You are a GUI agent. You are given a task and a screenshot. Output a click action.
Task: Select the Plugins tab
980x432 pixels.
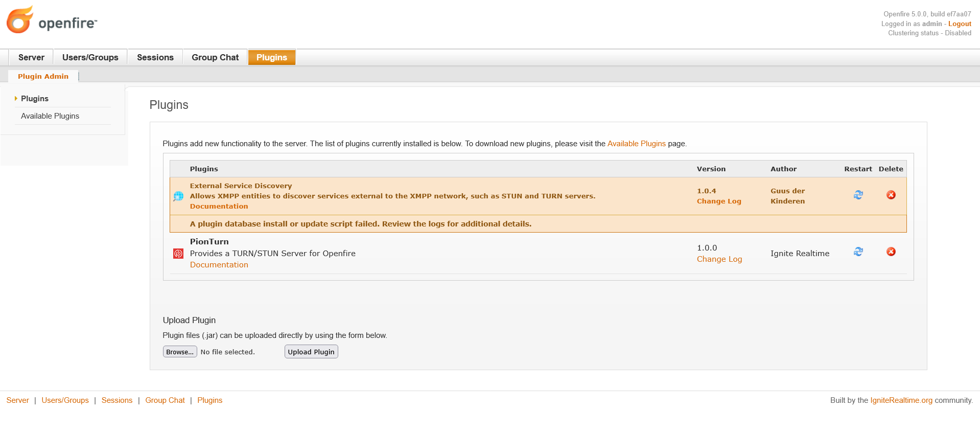(x=272, y=57)
